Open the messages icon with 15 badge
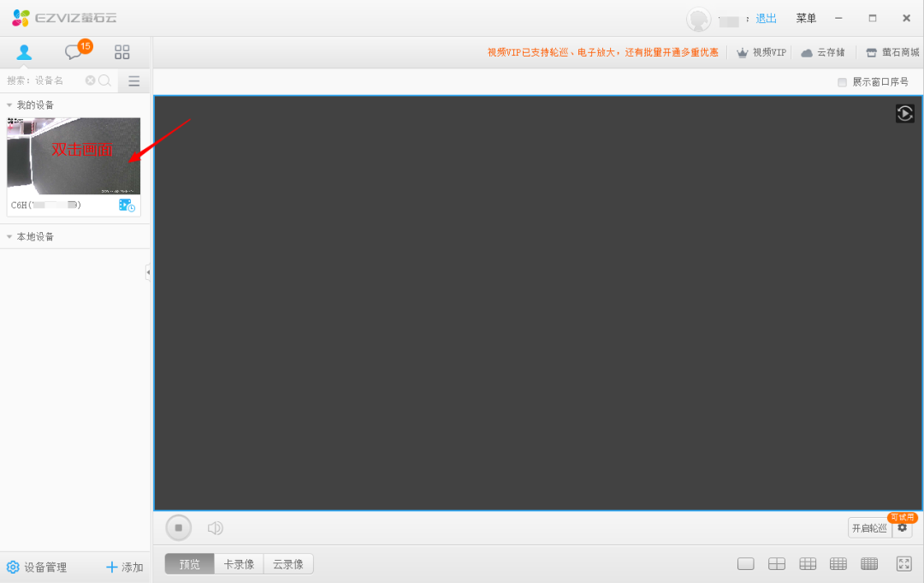 pos(74,52)
